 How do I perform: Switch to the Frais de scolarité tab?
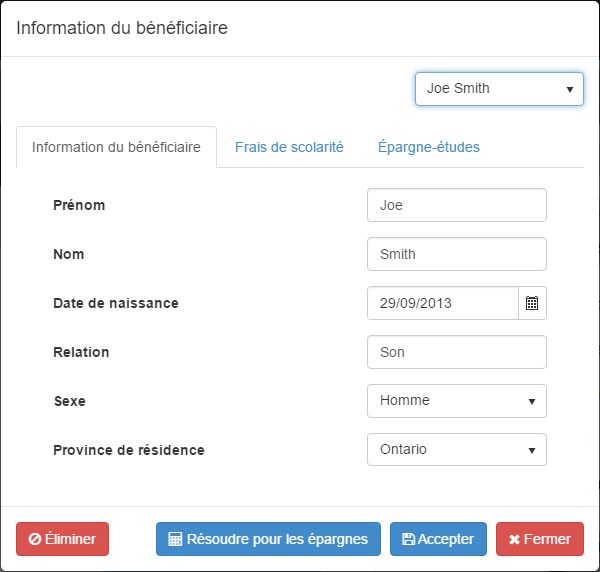(289, 147)
